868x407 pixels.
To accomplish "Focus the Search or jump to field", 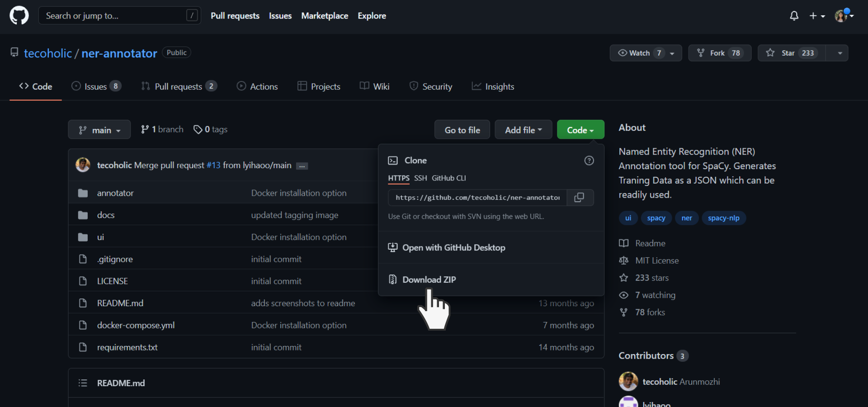I will coord(120,16).
